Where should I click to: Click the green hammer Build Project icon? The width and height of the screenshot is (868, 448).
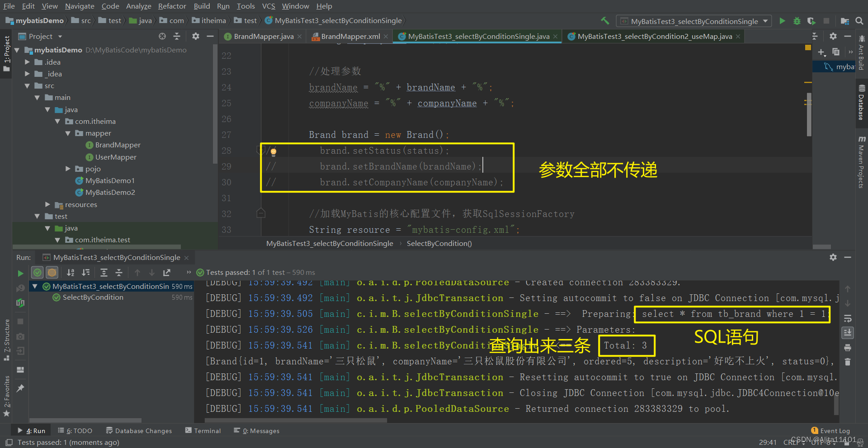[605, 21]
